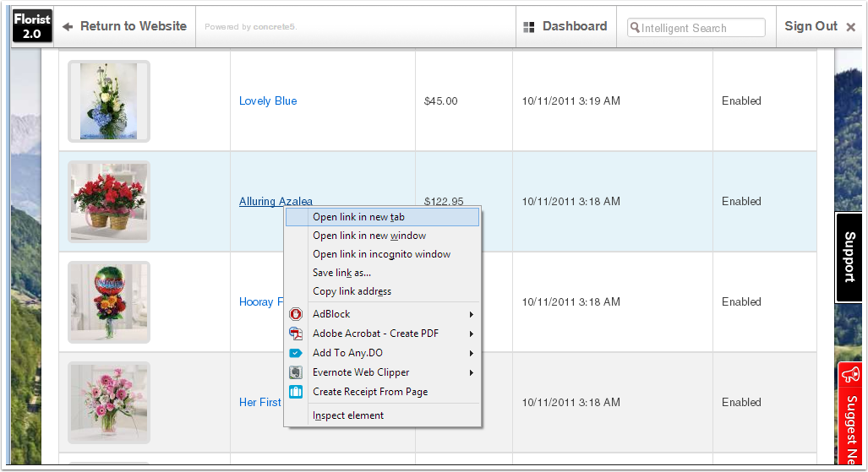The height and width of the screenshot is (472, 868).
Task: Expand the Add To Any.DO submenu arrow
Action: coord(472,353)
